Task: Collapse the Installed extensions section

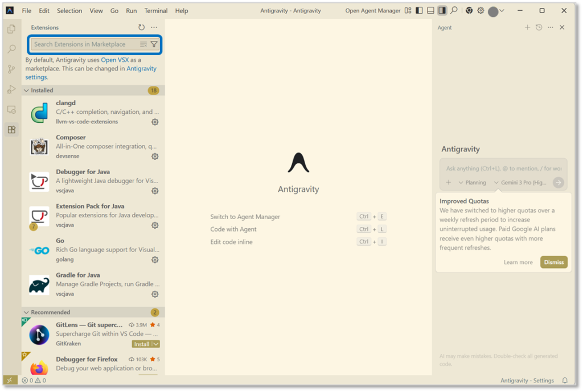Action: 26,90
